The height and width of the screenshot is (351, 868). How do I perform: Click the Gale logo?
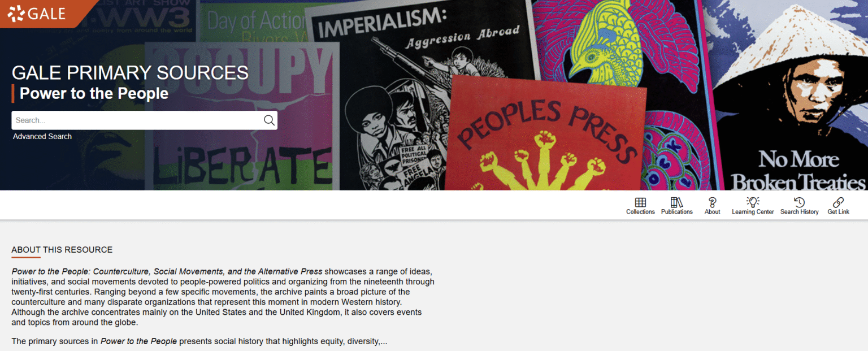[x=37, y=14]
